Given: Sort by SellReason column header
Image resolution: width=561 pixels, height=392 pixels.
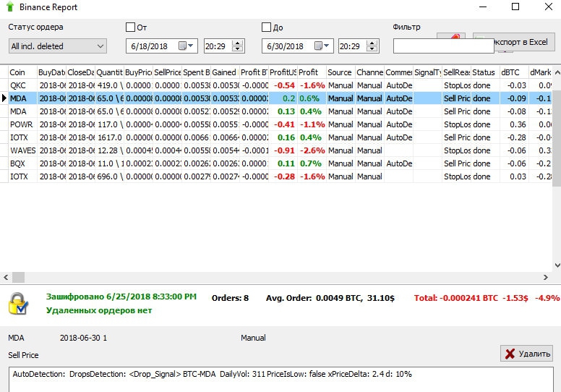Looking at the screenshot, I should 456,72.
